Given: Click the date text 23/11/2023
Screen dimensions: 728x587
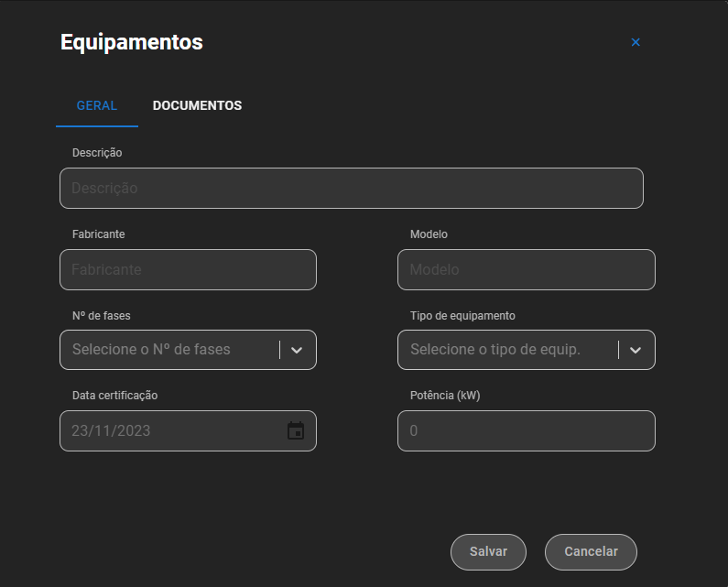Looking at the screenshot, I should click(112, 430).
